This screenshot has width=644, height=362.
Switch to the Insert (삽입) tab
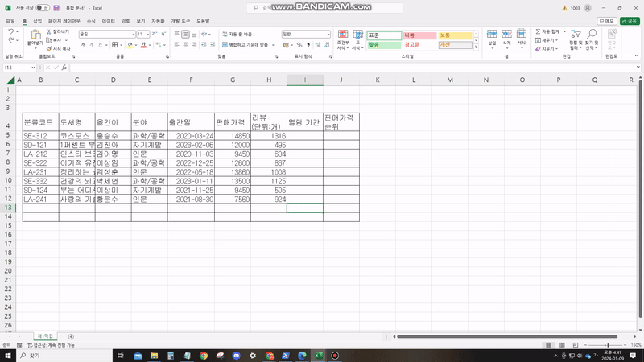37,21
